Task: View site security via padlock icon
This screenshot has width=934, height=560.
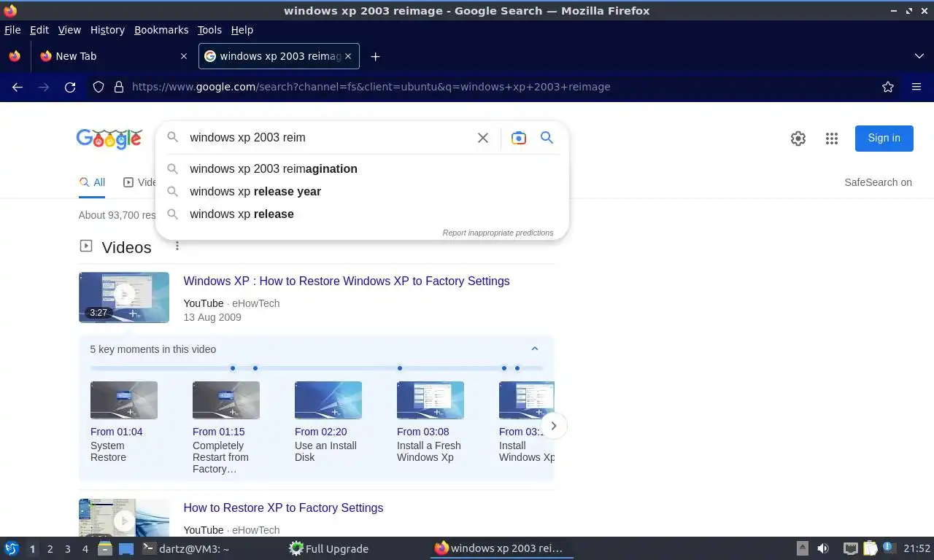Action: (119, 87)
